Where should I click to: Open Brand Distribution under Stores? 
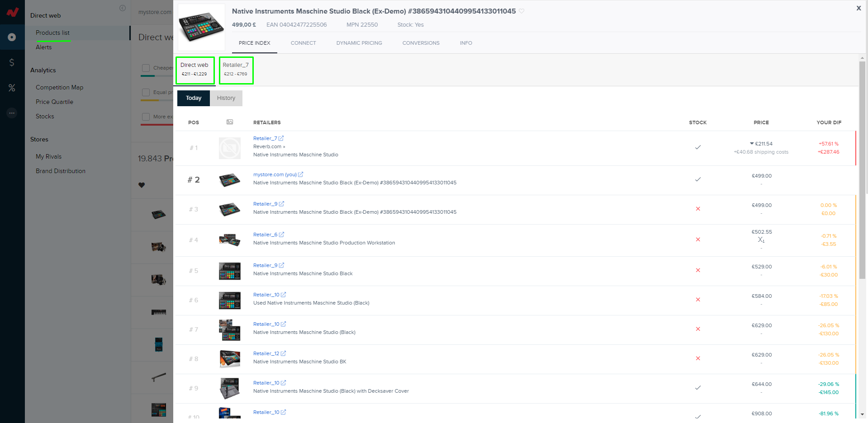61,171
